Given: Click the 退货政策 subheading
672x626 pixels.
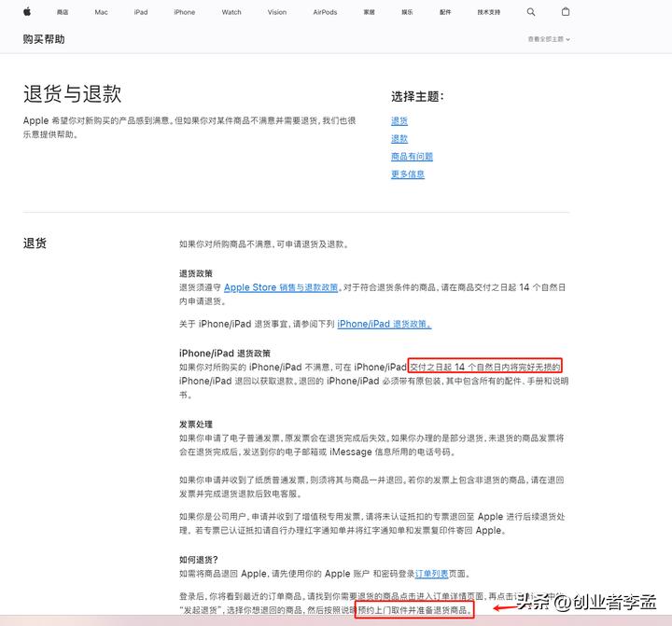Looking at the screenshot, I should coord(196,273).
